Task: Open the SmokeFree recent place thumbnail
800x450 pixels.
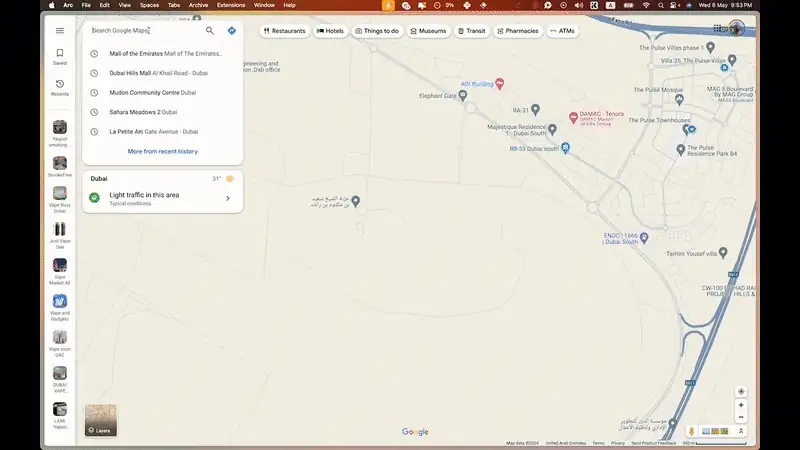Action: point(60,163)
